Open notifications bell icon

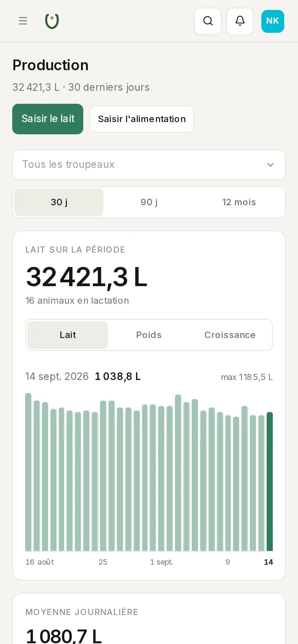(x=240, y=21)
